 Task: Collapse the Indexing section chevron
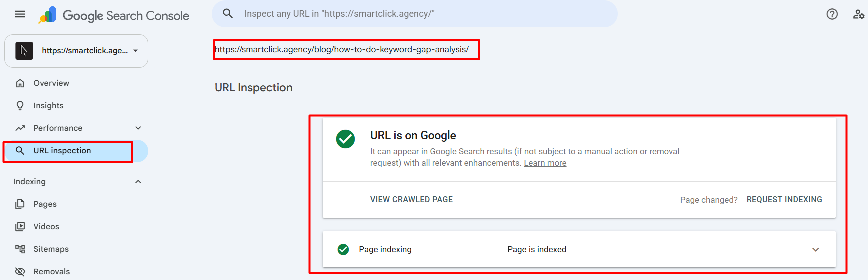coord(138,182)
